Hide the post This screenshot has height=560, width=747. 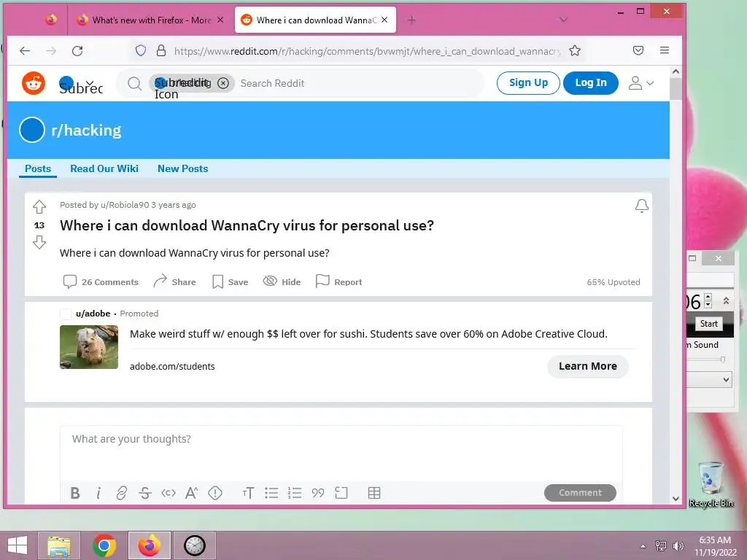pyautogui.click(x=282, y=282)
